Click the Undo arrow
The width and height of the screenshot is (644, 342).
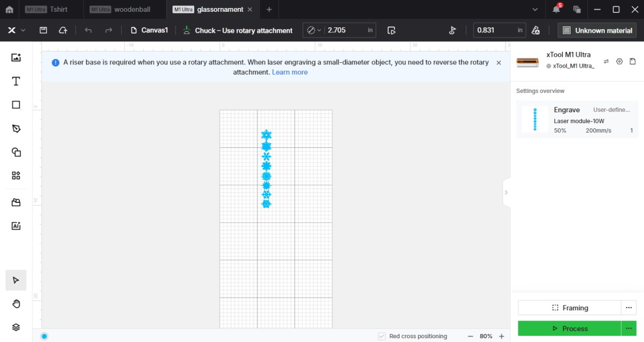(89, 31)
